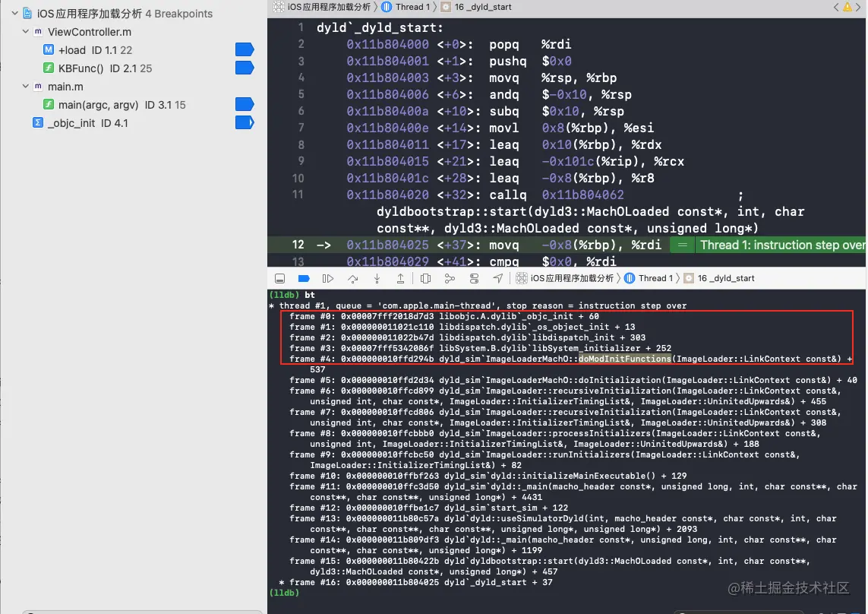Click the yellow warning icon at top right
The height and width of the screenshot is (614, 868).
click(847, 7)
